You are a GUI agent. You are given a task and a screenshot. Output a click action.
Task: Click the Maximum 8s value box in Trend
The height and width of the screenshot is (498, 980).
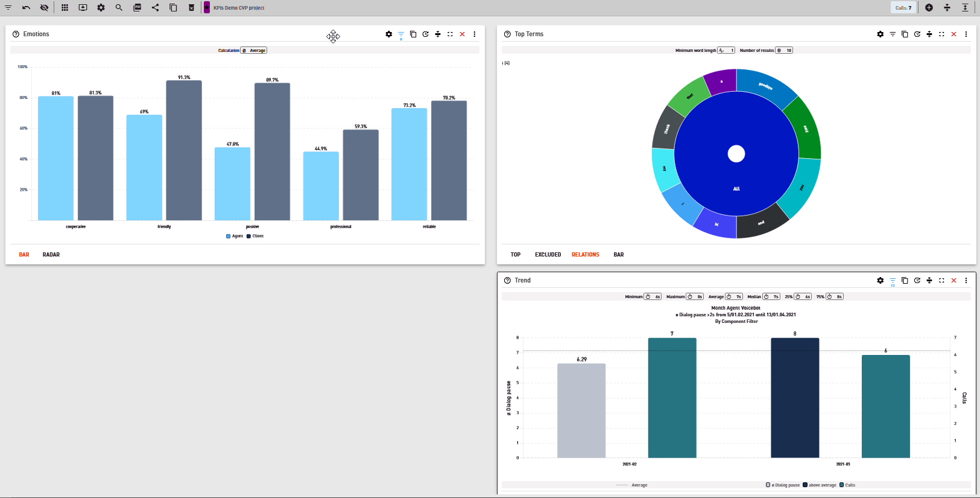695,297
